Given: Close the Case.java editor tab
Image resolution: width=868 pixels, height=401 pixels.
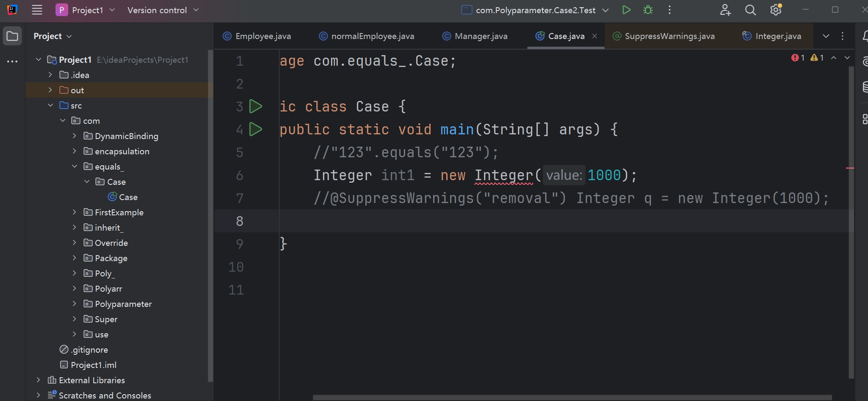Looking at the screenshot, I should [x=595, y=36].
